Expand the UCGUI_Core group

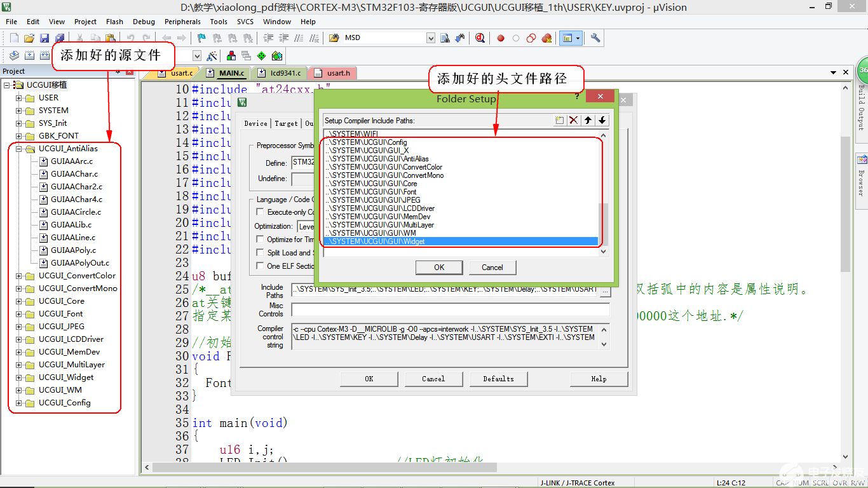[x=18, y=301]
